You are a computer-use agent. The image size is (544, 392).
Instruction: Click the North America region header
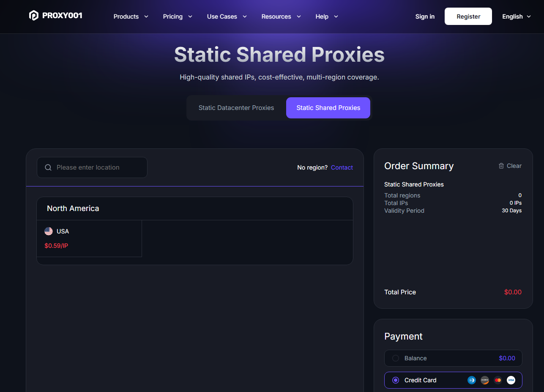point(195,208)
